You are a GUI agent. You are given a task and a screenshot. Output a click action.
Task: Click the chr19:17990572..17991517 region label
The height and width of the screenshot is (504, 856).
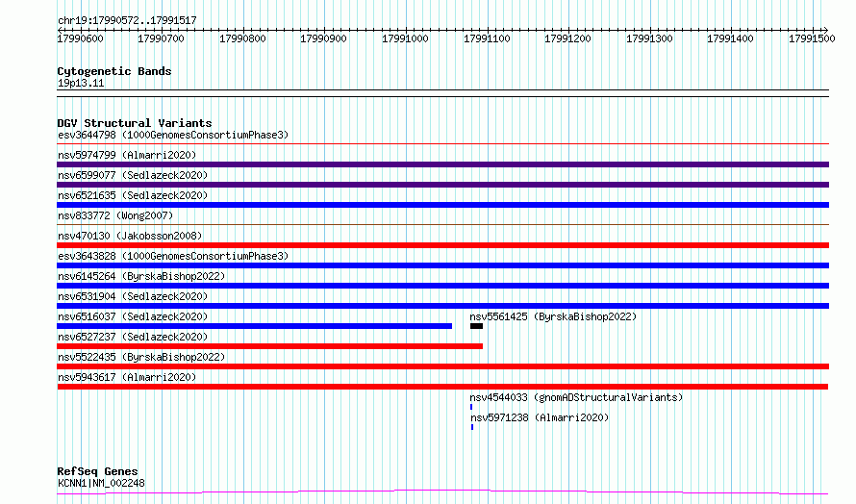[x=127, y=20]
